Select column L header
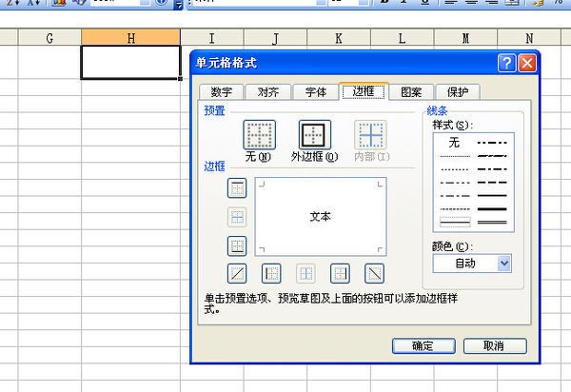 (x=402, y=38)
